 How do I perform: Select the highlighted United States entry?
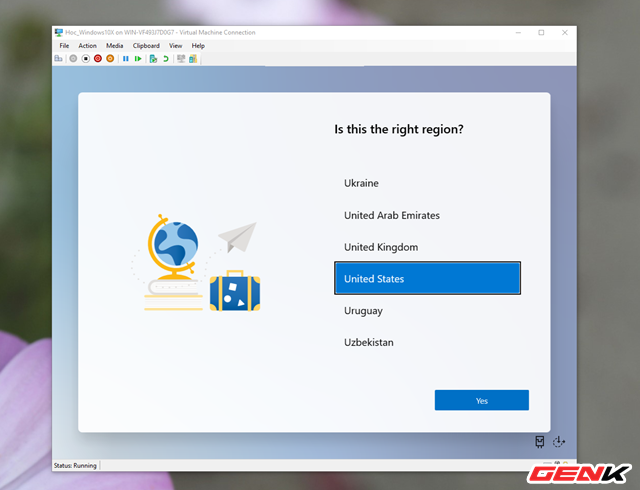427,278
